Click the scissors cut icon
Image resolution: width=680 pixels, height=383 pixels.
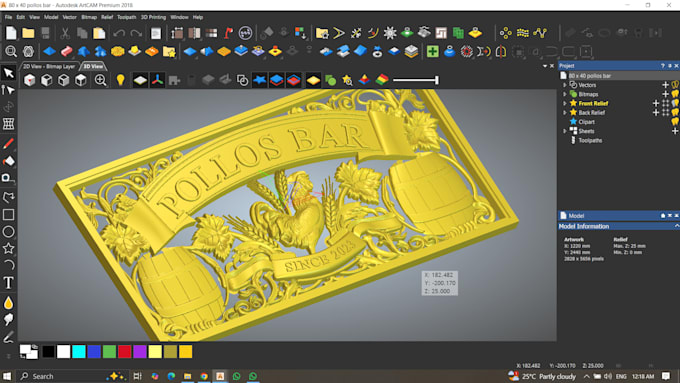(65, 33)
